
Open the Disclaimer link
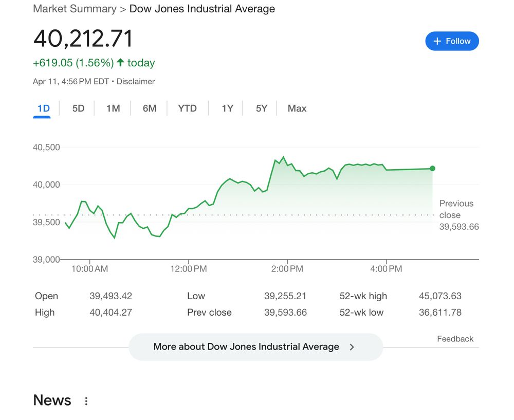[x=136, y=81]
